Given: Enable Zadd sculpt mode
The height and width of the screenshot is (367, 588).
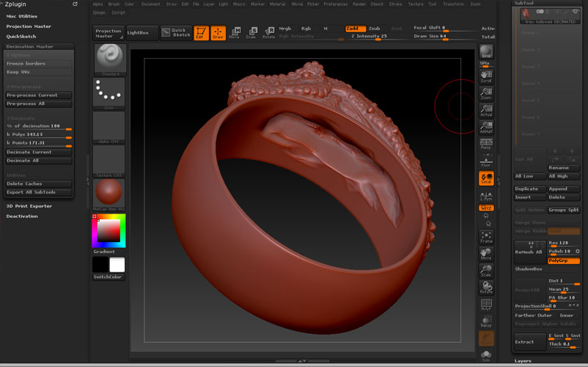Looking at the screenshot, I should point(355,29).
